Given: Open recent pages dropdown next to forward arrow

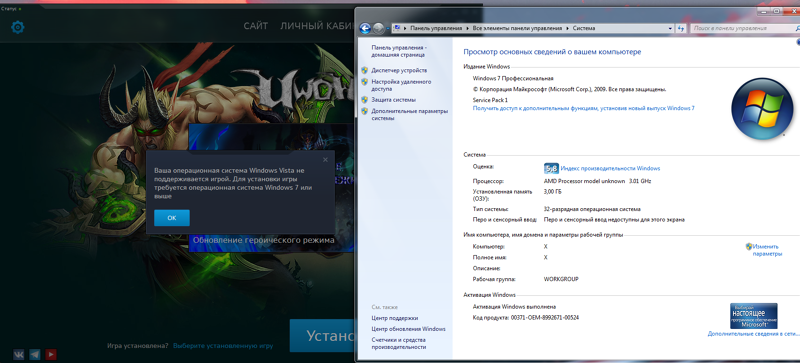Looking at the screenshot, I should [388, 29].
